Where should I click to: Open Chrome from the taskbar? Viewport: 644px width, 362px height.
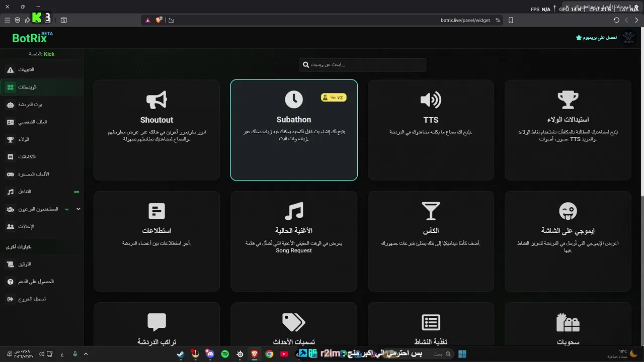[x=269, y=354]
